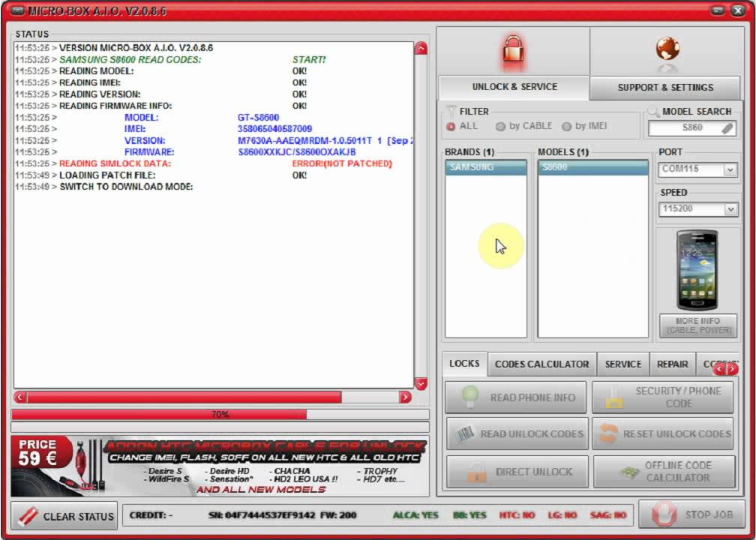Click the READ PHONE INFO button
Viewport: 756px width, 540px height.
click(515, 397)
